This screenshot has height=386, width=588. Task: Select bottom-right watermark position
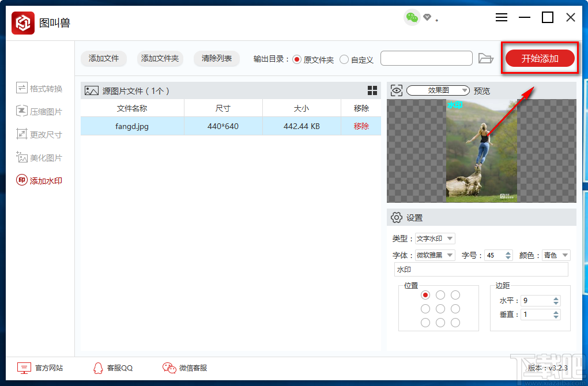pyautogui.click(x=455, y=323)
